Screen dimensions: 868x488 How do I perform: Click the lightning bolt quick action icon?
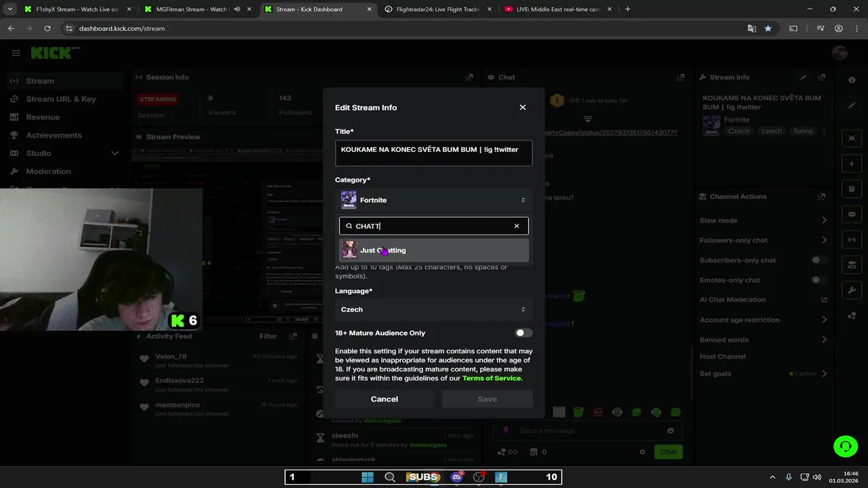852,164
